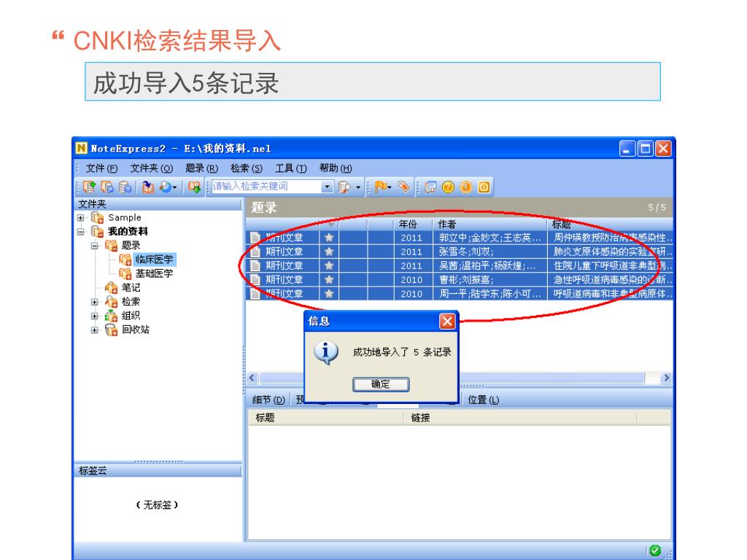Expand the Sample database tree node

(80, 217)
